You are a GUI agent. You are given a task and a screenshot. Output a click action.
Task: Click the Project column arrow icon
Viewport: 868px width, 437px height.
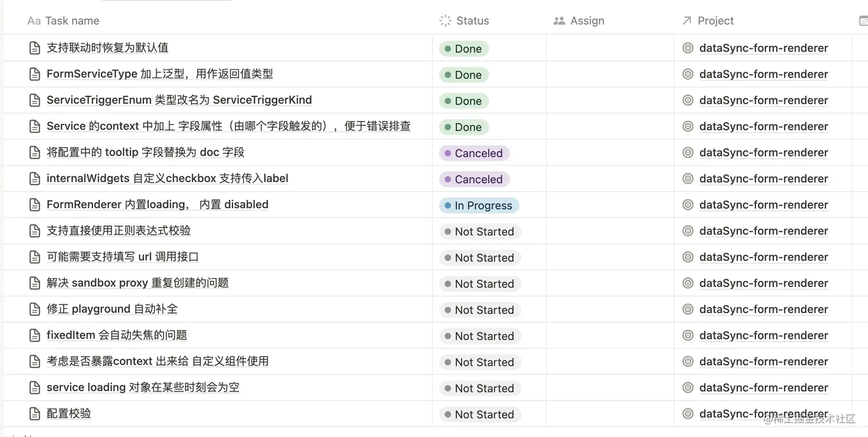point(686,21)
